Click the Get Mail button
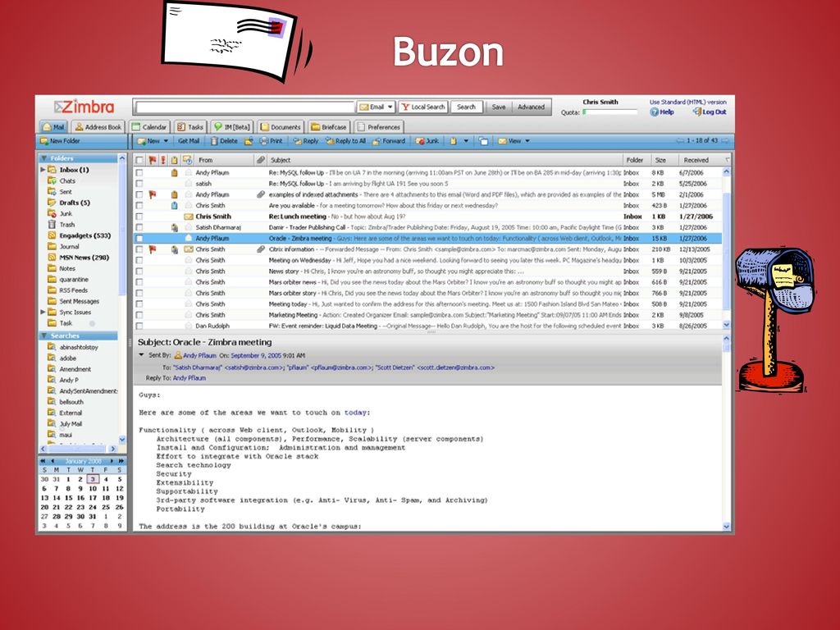This screenshot has width=840, height=630. pos(189,141)
